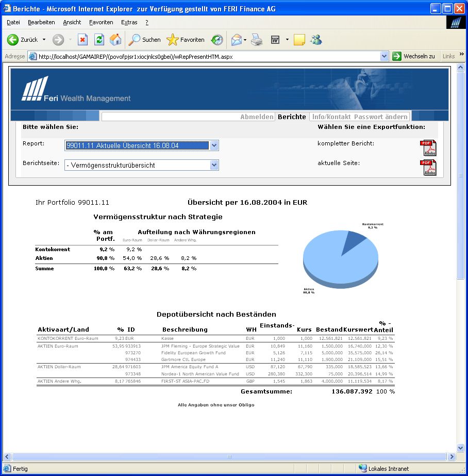This screenshot has width=468, height=476.
Task: Open the Datei menu
Action: click(13, 22)
